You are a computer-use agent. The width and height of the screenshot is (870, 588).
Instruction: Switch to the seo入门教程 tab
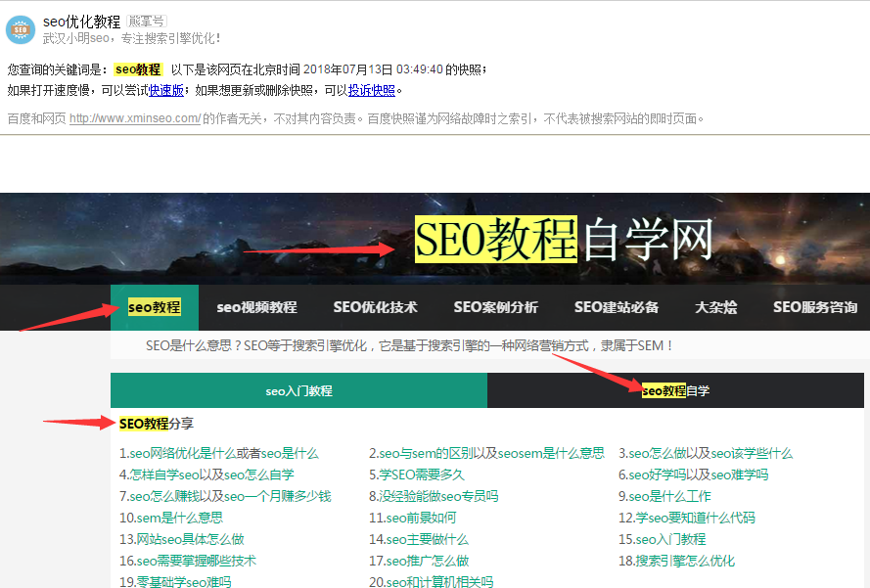298,390
